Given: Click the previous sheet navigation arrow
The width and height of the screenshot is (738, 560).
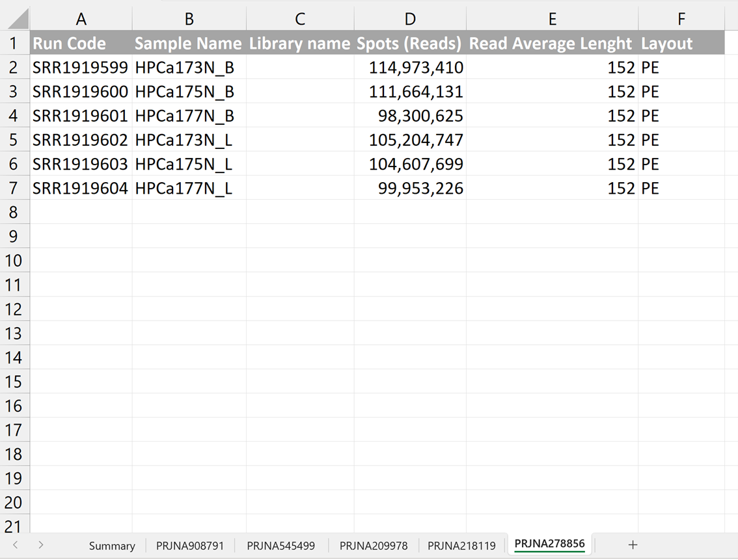Looking at the screenshot, I should pos(16,545).
